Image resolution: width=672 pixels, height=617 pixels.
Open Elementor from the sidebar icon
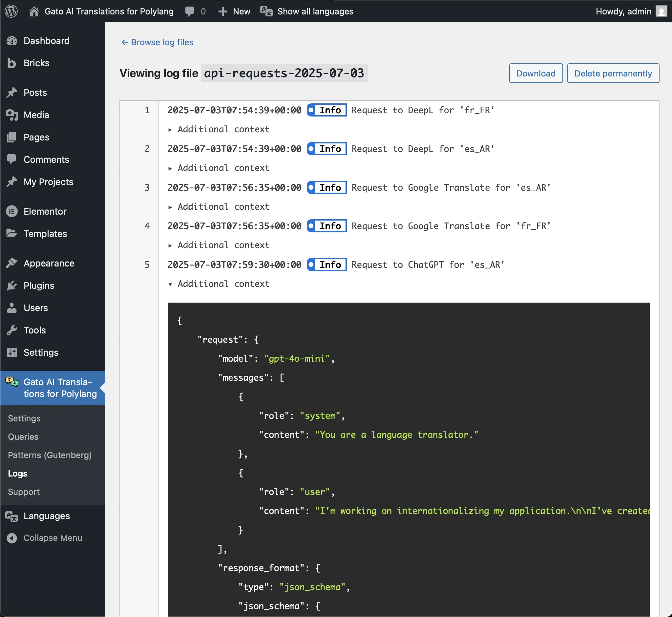(x=12, y=211)
